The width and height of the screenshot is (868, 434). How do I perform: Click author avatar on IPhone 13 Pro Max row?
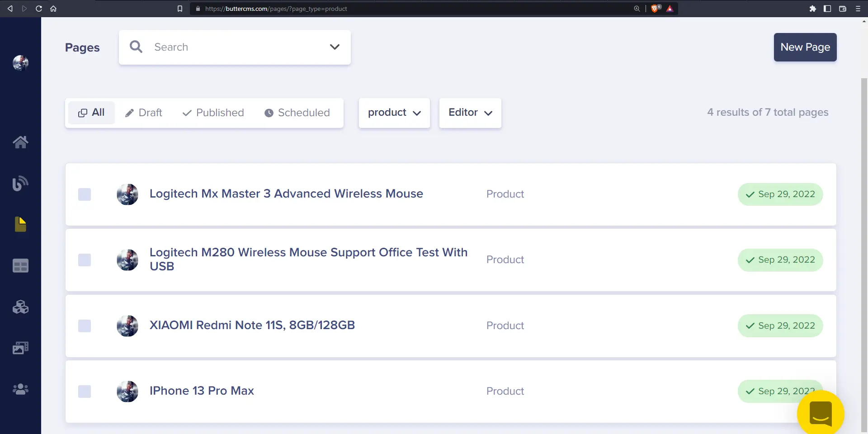127,392
